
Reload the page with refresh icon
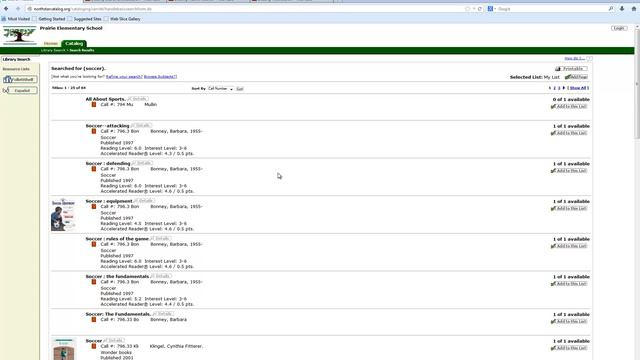480,9
